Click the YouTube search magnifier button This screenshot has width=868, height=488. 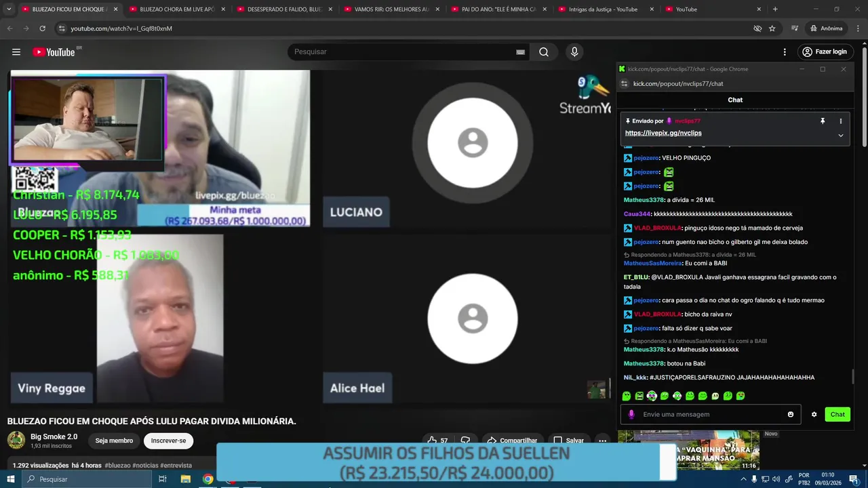point(544,52)
